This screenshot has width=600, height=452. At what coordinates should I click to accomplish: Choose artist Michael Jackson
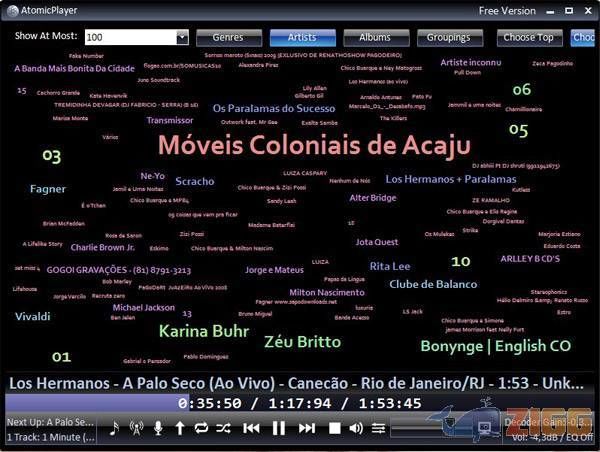coord(143,307)
